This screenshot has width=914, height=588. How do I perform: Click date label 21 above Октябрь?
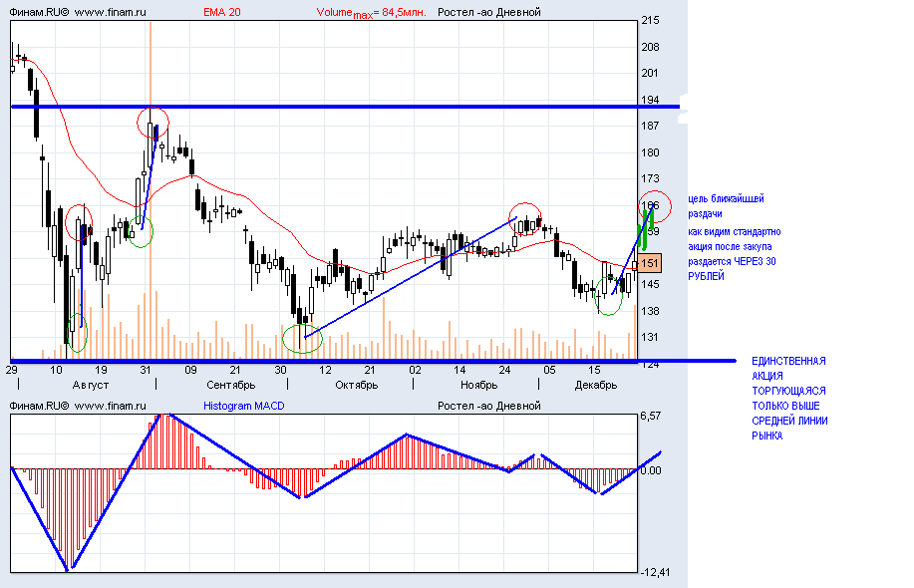coord(370,370)
